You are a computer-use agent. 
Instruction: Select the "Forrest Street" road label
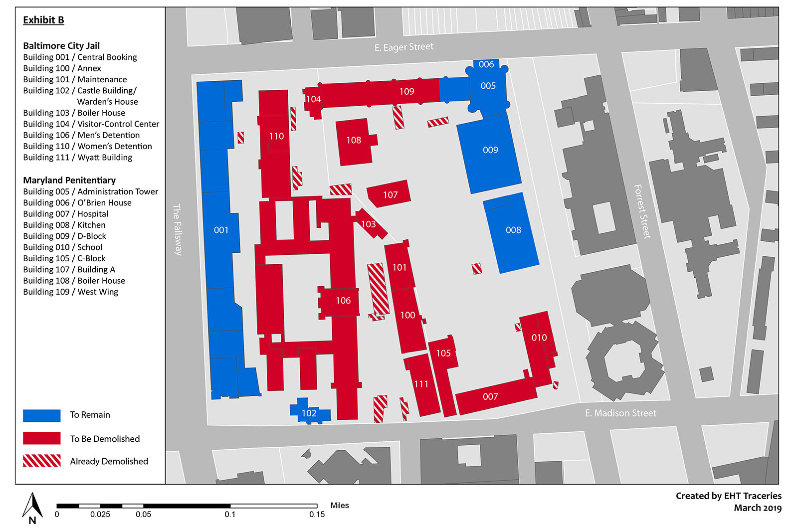[642, 211]
